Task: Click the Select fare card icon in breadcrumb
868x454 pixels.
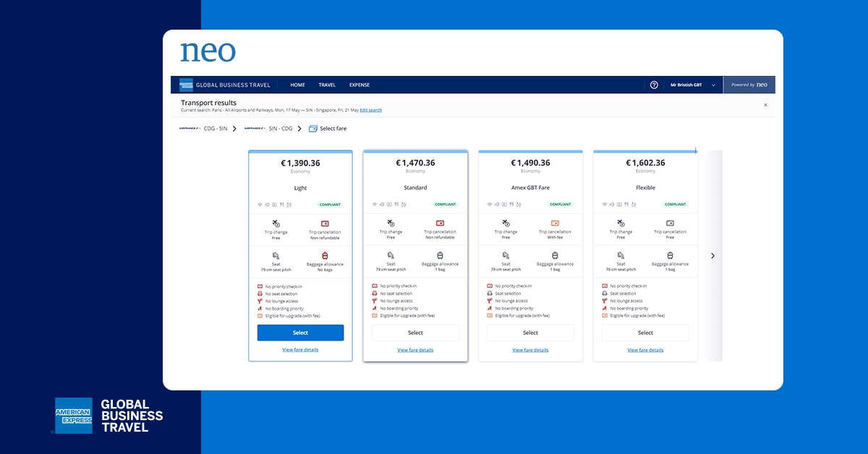Action: point(312,129)
